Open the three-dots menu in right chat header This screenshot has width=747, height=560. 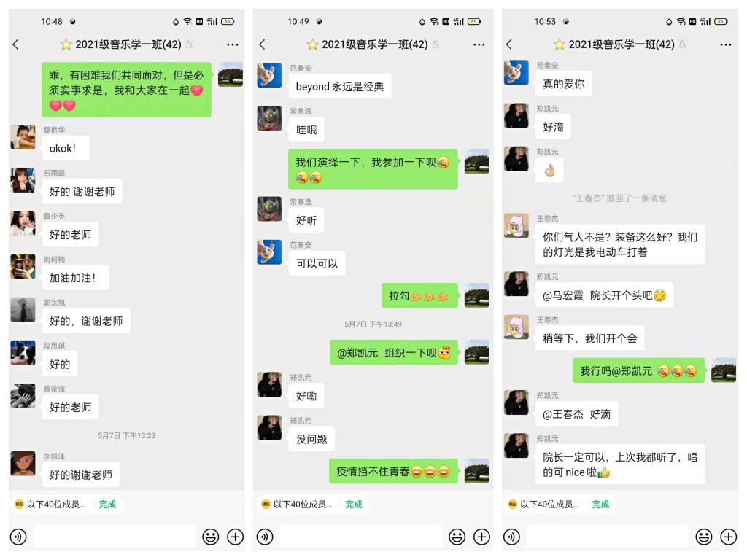click(x=726, y=44)
